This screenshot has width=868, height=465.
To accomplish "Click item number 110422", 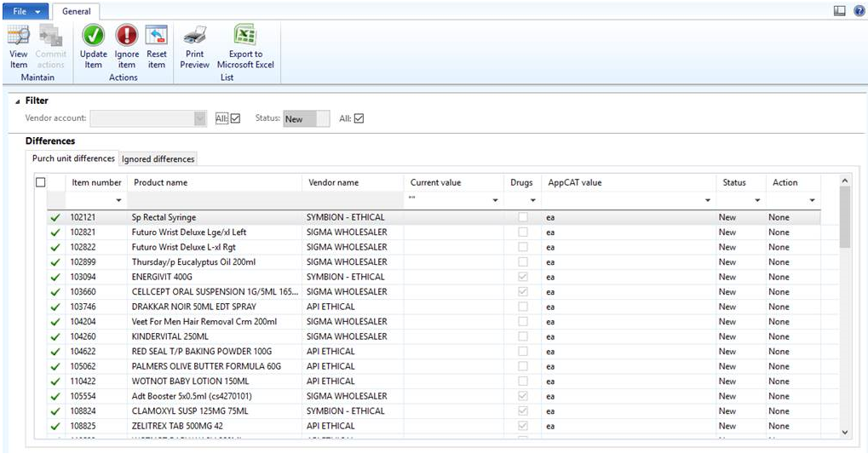I will point(83,382).
